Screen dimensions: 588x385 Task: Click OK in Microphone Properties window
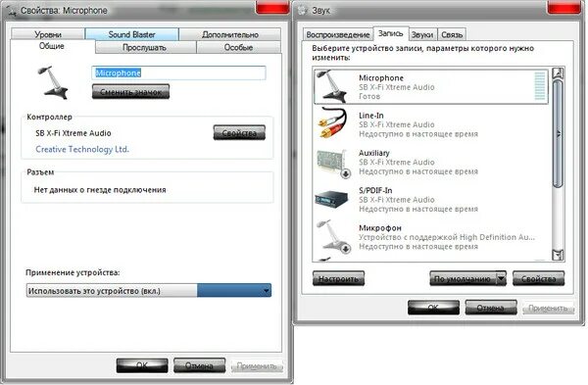click(x=142, y=365)
